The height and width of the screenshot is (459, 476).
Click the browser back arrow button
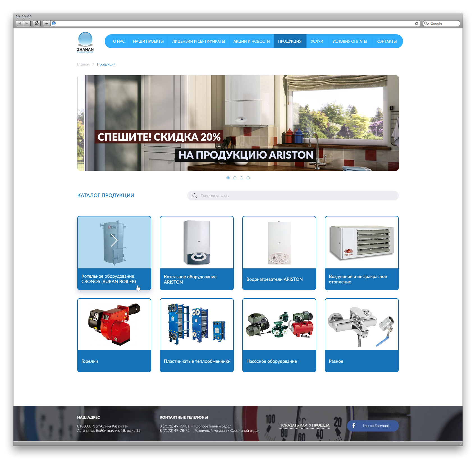(x=19, y=23)
